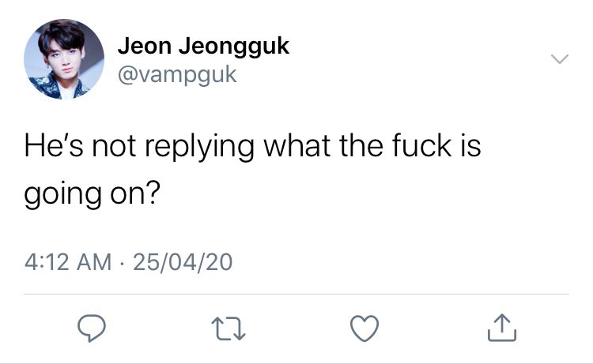Like the tweet using the heart icon
Image resolution: width=593 pixels, height=364 pixels.
tap(364, 328)
